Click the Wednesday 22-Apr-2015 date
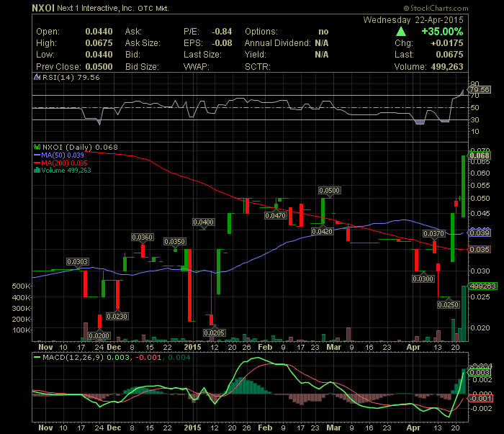The image size is (504, 434). point(413,20)
